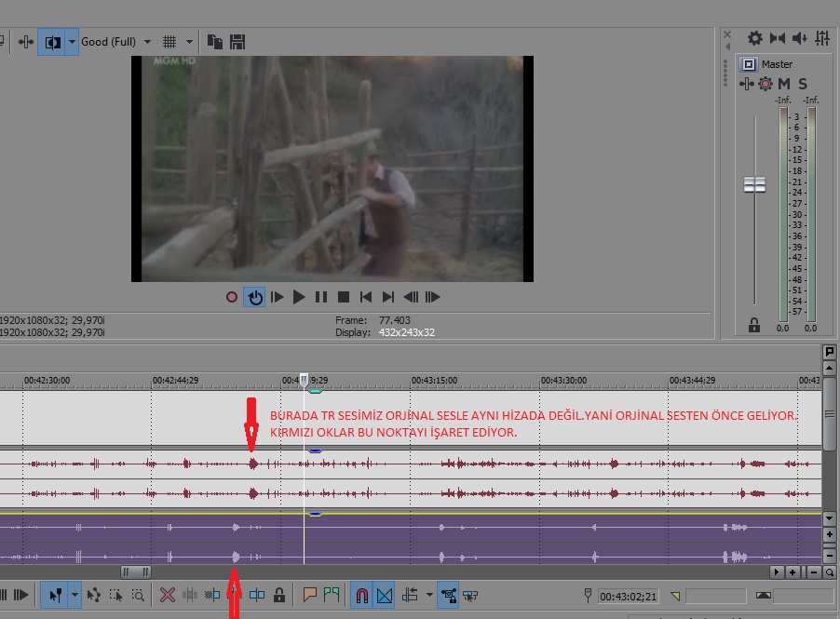Click timeline ruler at 00:43:15:00
Screen dimensions: 840x619
click(x=435, y=380)
